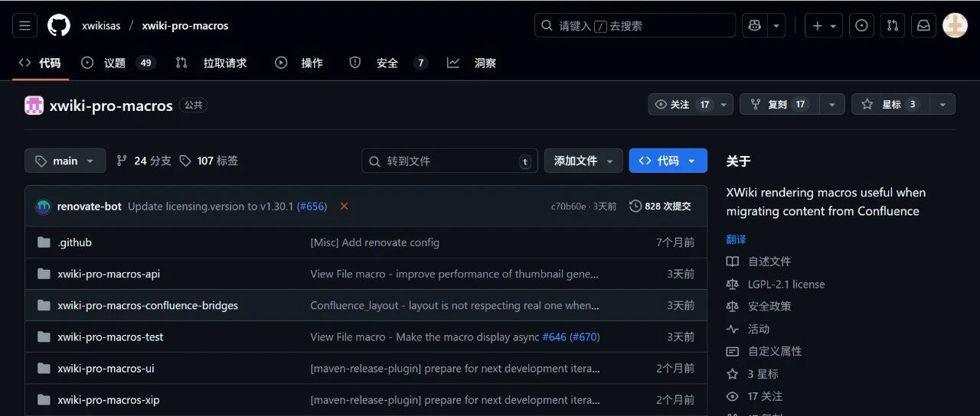Switch to the 代码 tab
The image size is (980, 416).
pyautogui.click(x=40, y=63)
